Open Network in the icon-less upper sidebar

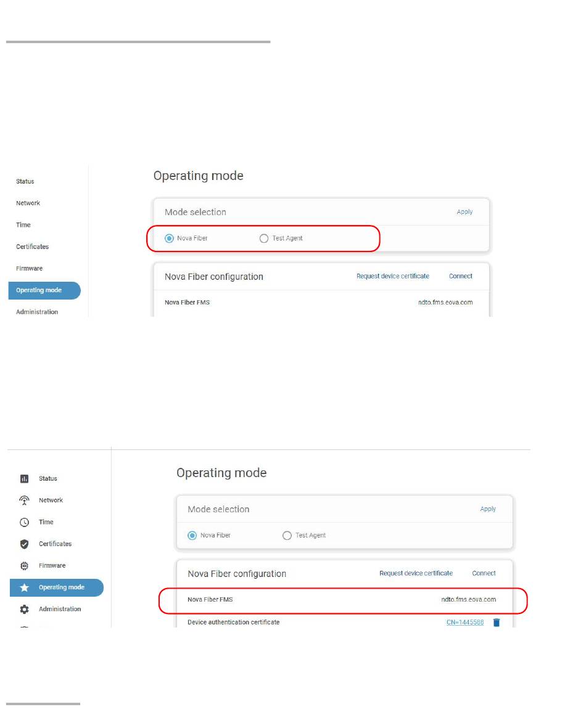(28, 203)
